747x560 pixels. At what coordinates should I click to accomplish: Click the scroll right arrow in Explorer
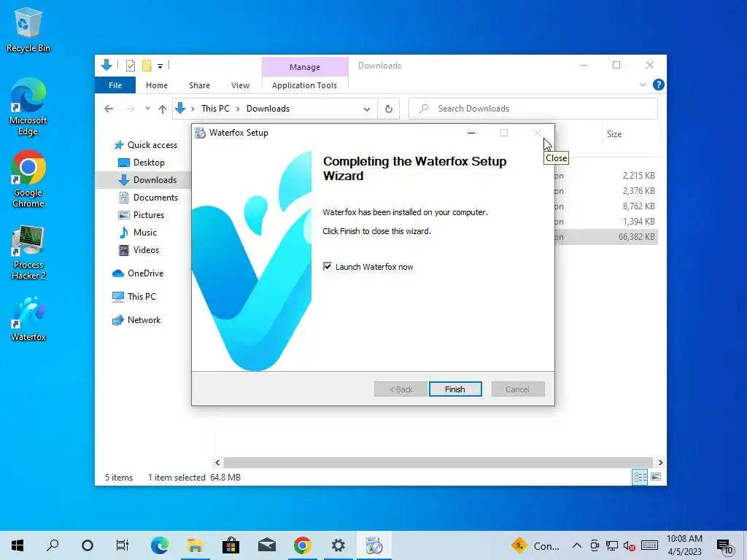[660, 462]
